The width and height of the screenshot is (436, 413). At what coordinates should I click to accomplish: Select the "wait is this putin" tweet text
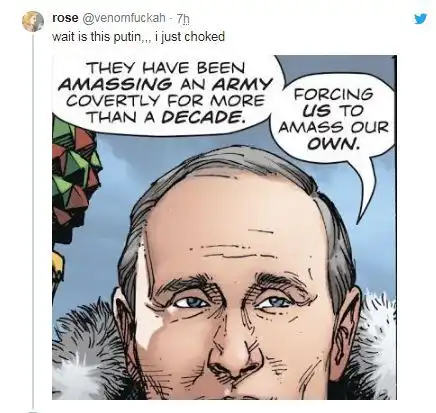138,36
